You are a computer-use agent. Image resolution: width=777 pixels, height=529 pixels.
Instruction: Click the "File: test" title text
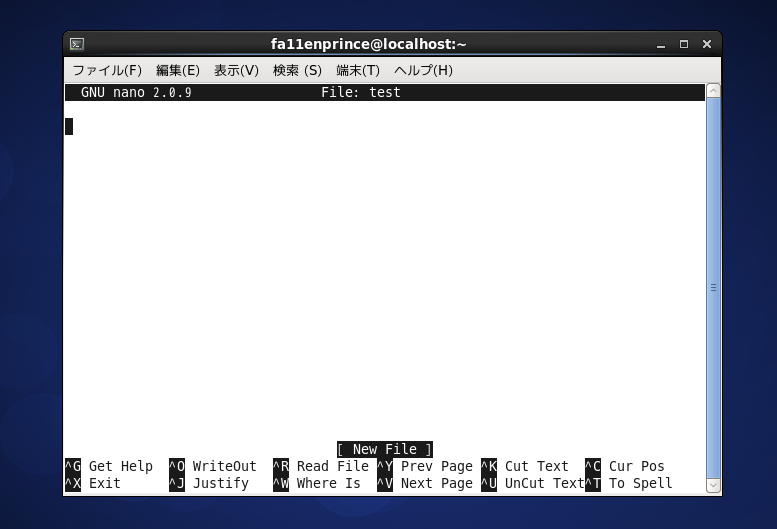coord(361,93)
